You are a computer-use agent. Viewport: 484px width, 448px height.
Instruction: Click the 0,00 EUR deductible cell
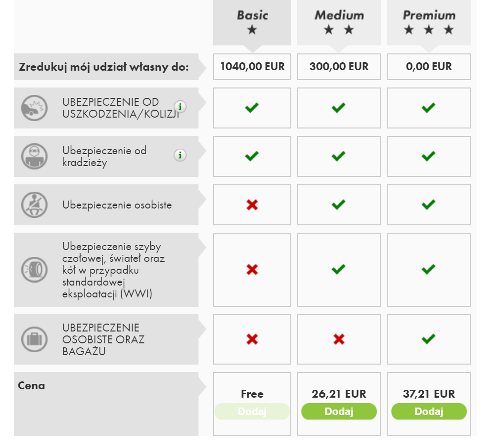point(429,67)
